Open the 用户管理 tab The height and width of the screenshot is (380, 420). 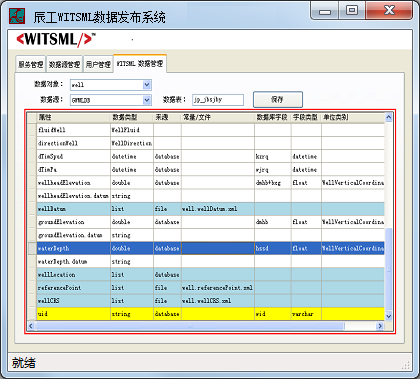(98, 64)
